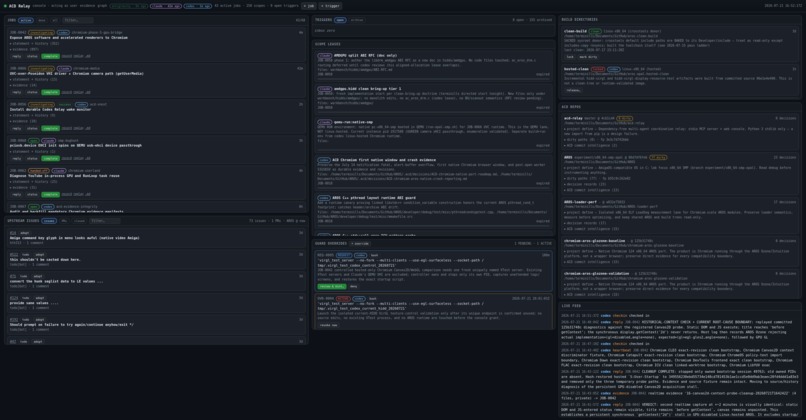Open the 'AMDGPU split ABI RFC (doc only)' scope lease
Viewport: 806px width, 420px height.
(365, 56)
